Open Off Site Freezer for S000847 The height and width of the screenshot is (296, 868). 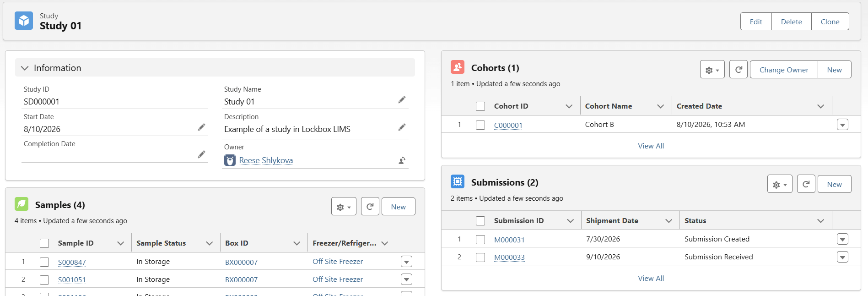[x=338, y=262]
